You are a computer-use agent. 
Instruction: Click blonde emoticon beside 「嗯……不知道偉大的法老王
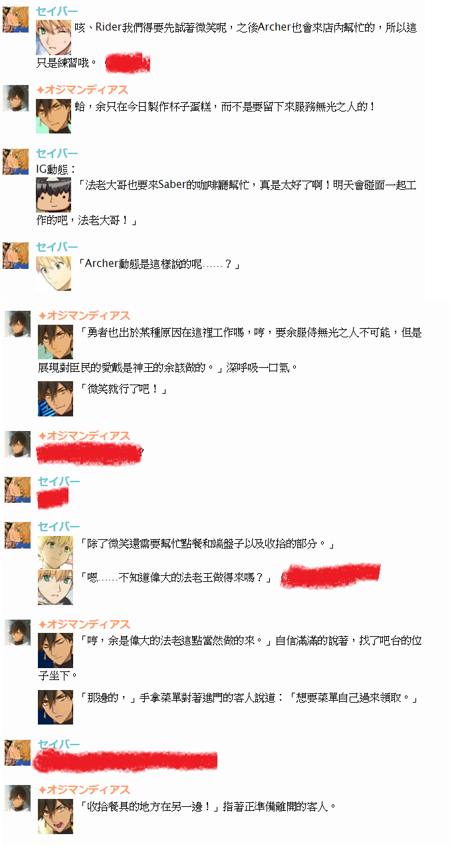[x=55, y=587]
